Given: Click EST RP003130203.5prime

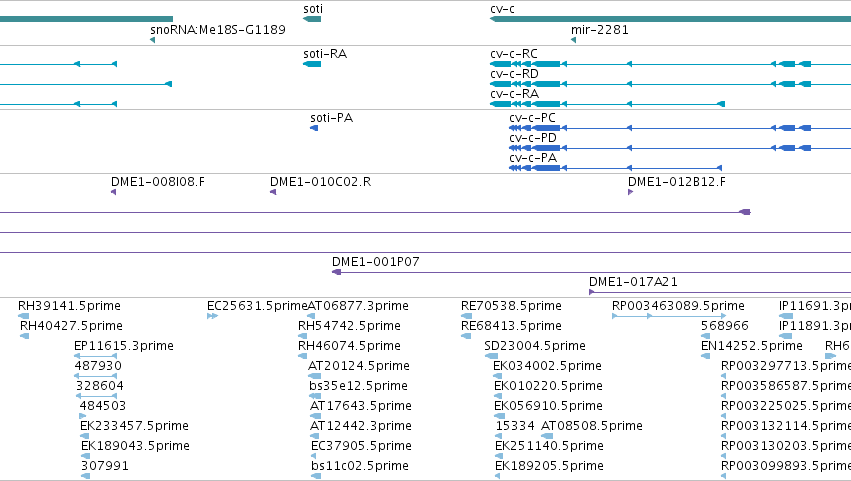Looking at the screenshot, I should [786, 446].
